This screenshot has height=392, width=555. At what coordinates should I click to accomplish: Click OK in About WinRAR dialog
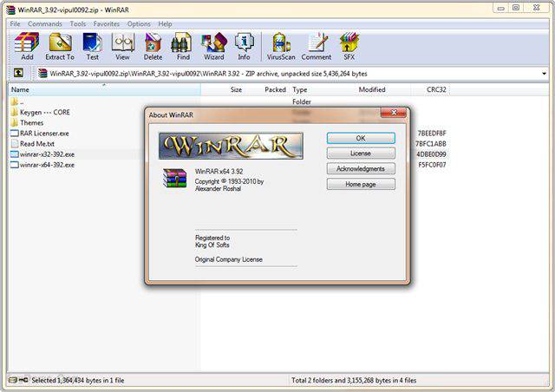(361, 138)
